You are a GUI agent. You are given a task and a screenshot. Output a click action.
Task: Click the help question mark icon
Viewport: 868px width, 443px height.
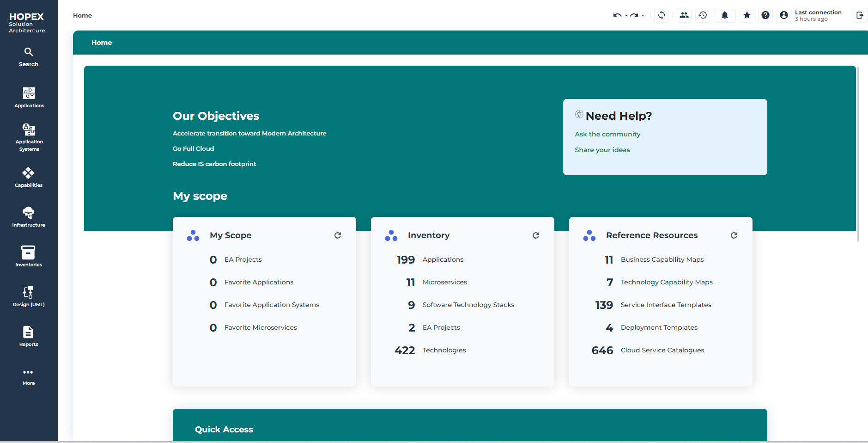[x=765, y=15]
